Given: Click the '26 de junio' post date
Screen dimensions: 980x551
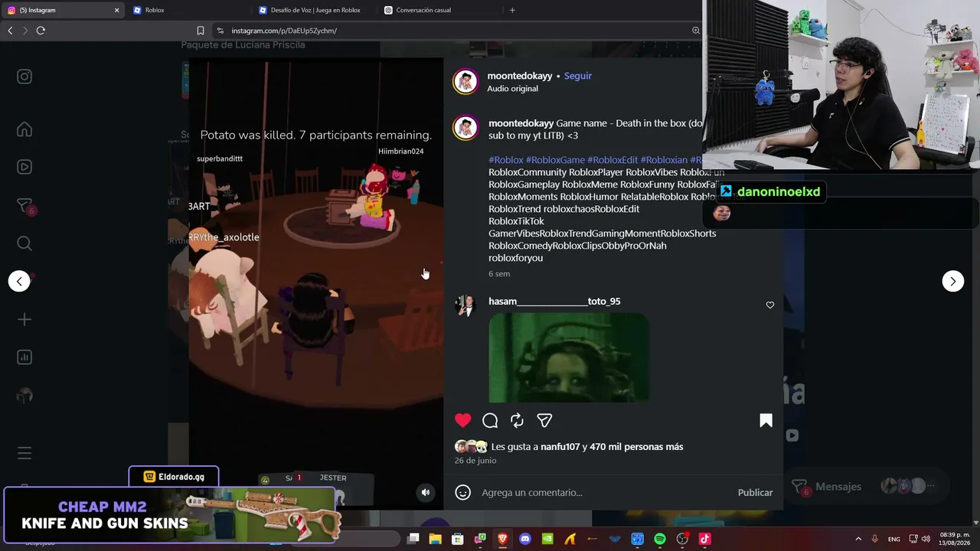Looking at the screenshot, I should click(475, 461).
